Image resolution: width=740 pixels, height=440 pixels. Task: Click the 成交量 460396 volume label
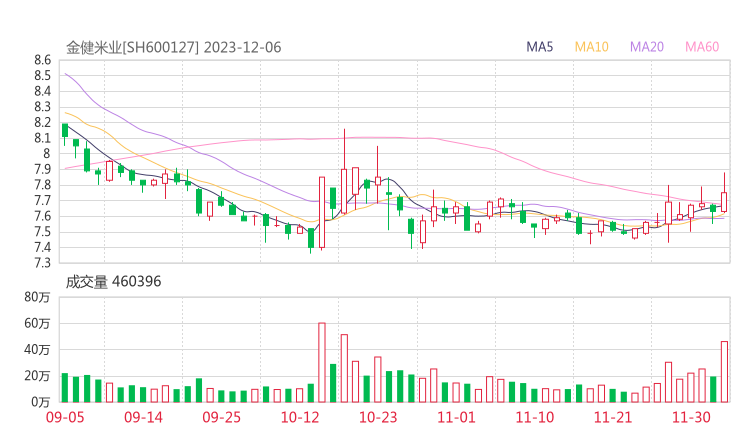113,282
